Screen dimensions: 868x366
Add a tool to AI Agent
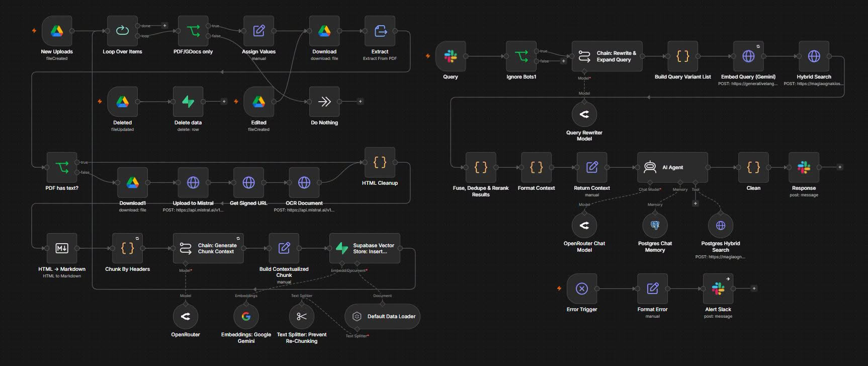click(696, 203)
